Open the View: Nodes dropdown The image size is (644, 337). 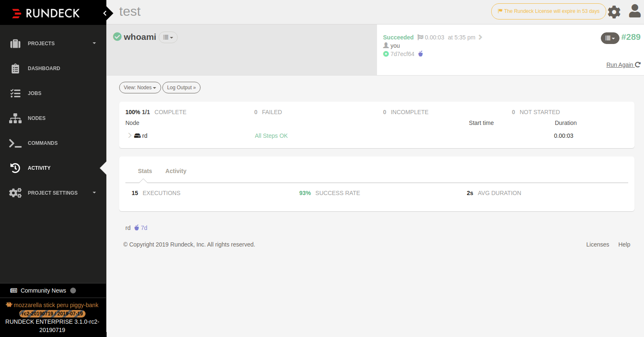[x=140, y=88]
